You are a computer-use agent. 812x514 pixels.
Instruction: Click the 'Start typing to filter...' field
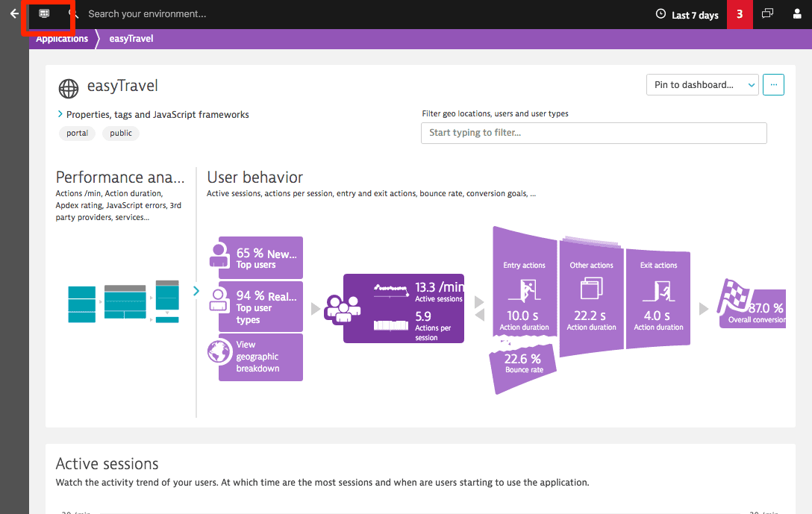pyautogui.click(x=593, y=133)
